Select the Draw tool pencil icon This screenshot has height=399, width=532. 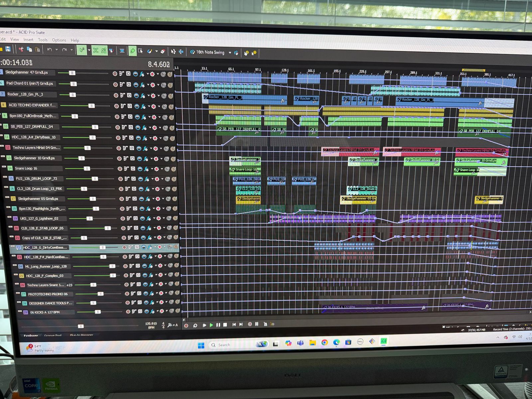pyautogui.click(x=132, y=51)
